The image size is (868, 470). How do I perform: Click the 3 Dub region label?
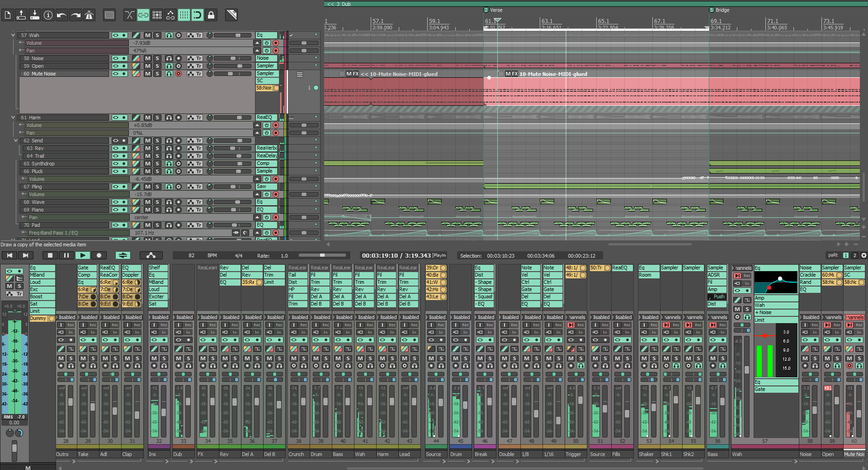[343, 4]
